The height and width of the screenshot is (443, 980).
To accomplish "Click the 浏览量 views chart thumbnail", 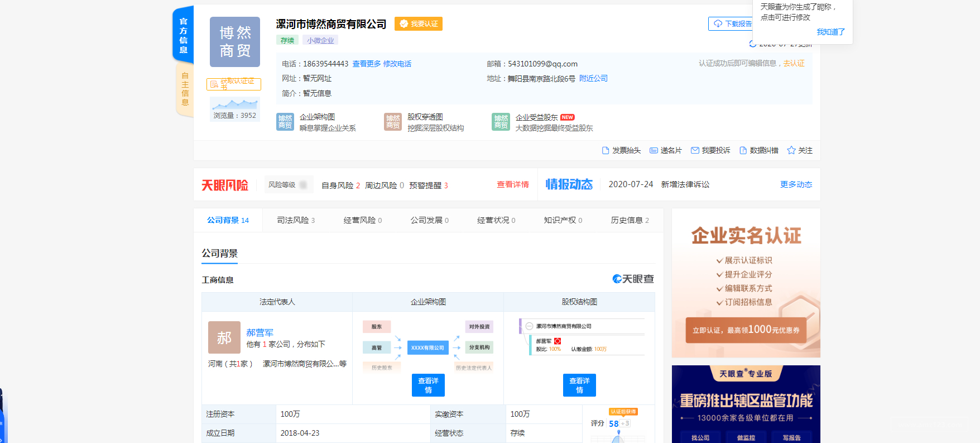I will [x=234, y=104].
